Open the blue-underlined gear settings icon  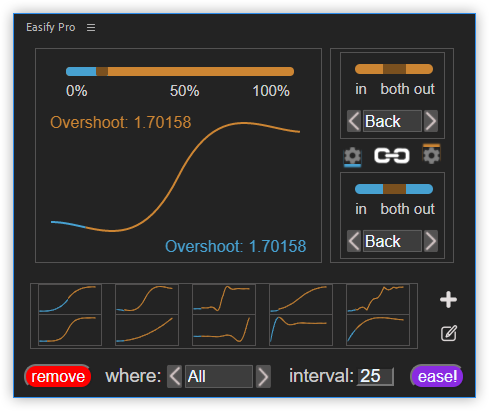(x=352, y=156)
